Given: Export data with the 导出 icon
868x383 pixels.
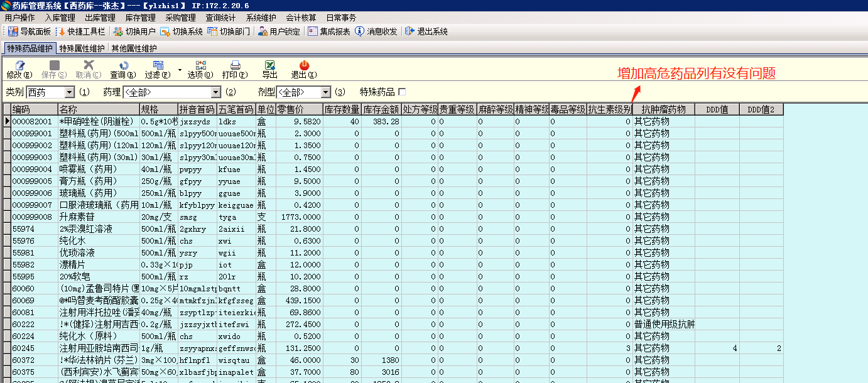Looking at the screenshot, I should pyautogui.click(x=269, y=66).
